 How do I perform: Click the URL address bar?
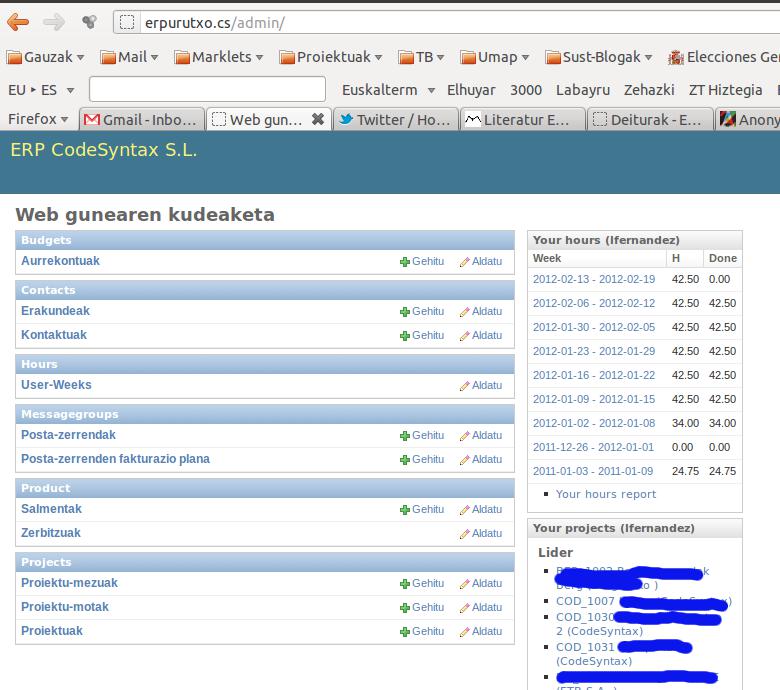[x=450, y=22]
